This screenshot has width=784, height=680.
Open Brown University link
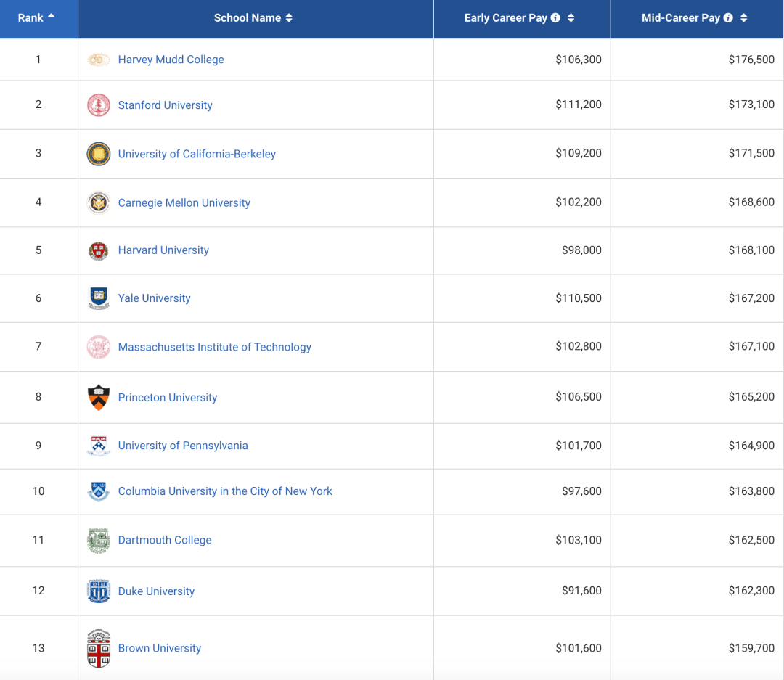(160, 648)
